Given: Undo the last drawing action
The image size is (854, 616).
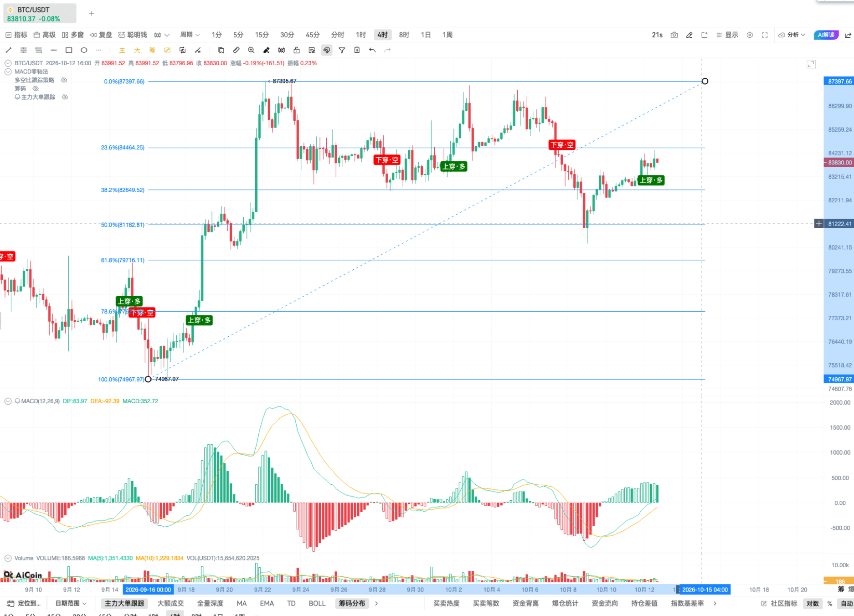Looking at the screenshot, I should [372, 50].
